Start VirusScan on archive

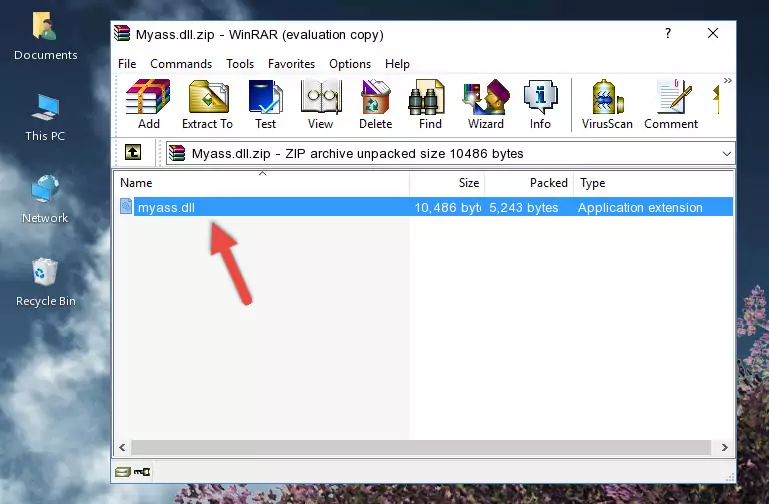[607, 104]
